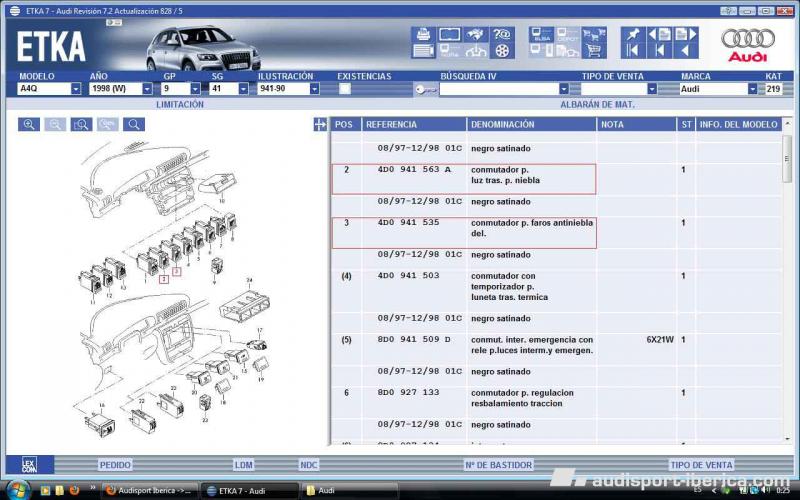The image size is (800, 500).
Task: Click the binoculars search icon
Action: (476, 34)
